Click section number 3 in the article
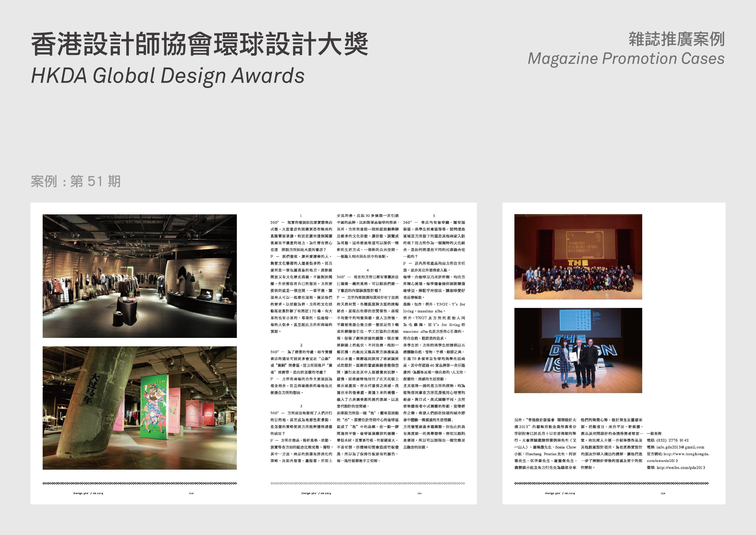The height and width of the screenshot is (535, 756). point(301,406)
